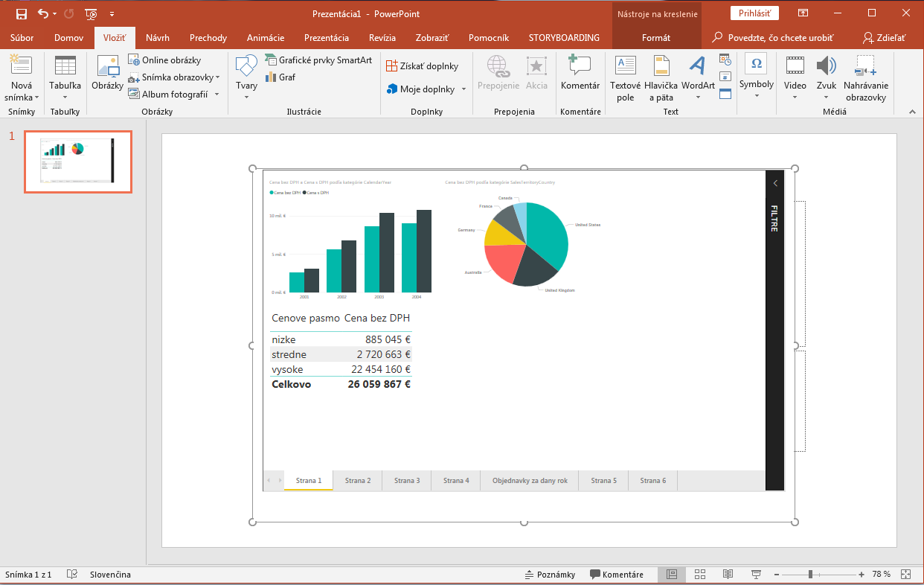This screenshot has height=585, width=924.
Task: Click the Start presentation from beginning icon
Action: tap(92, 13)
